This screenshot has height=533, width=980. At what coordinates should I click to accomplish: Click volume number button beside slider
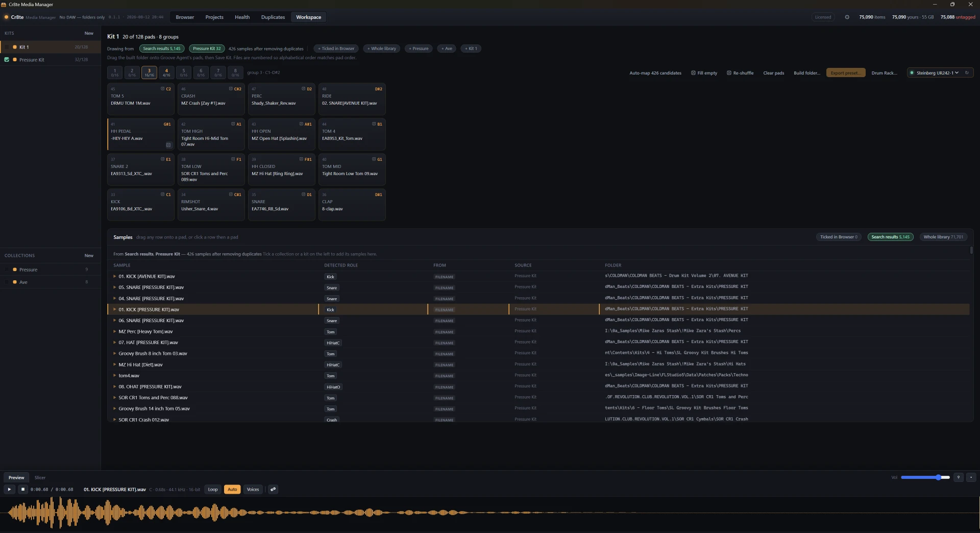[959, 477]
